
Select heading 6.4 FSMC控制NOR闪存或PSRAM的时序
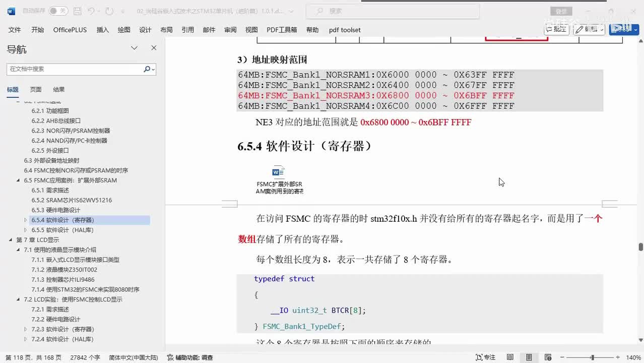(x=76, y=170)
